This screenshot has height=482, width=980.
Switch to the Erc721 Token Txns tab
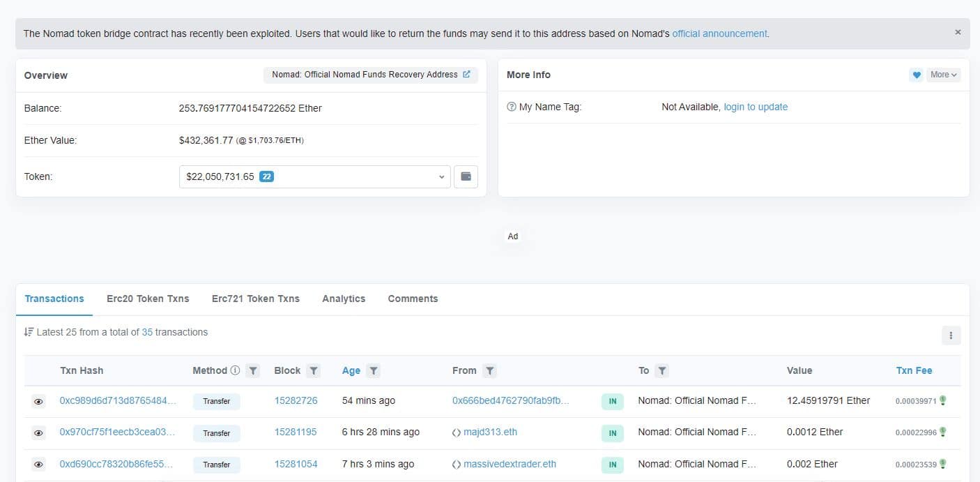[256, 299]
